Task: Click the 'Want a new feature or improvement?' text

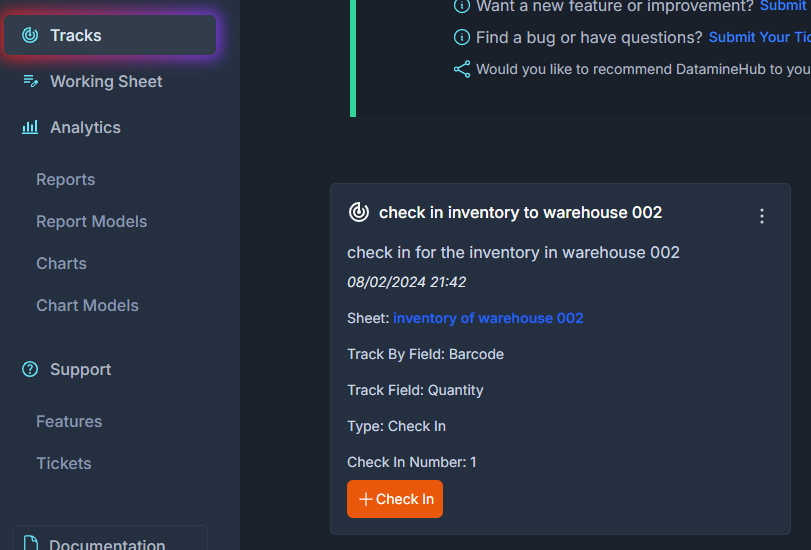Action: pos(615,6)
